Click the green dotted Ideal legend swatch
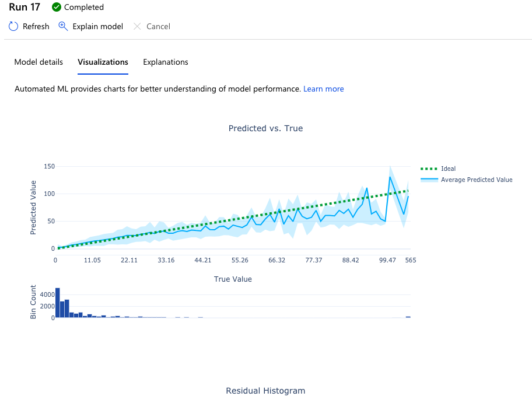Image resolution: width=532 pixels, height=407 pixels. (x=429, y=169)
